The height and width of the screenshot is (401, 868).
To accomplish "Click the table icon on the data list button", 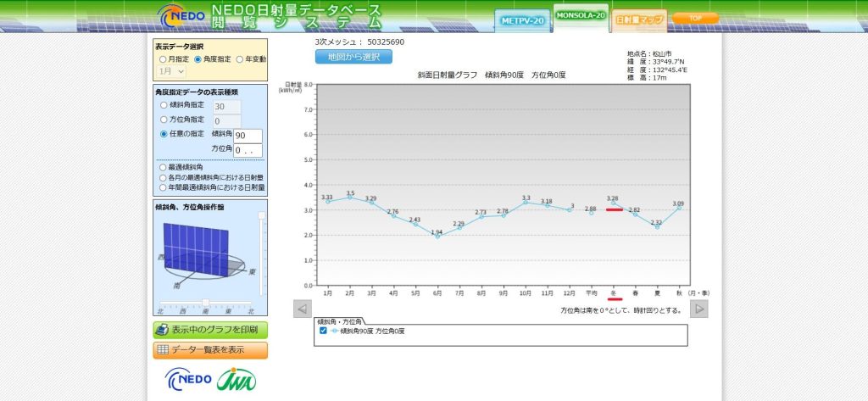I will click(x=162, y=350).
